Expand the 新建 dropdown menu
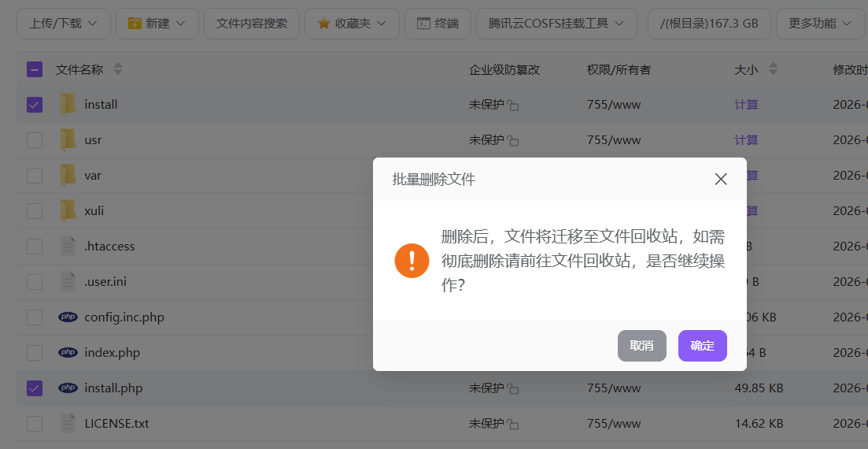Screen dimensions: 868x449 [x=157, y=24]
